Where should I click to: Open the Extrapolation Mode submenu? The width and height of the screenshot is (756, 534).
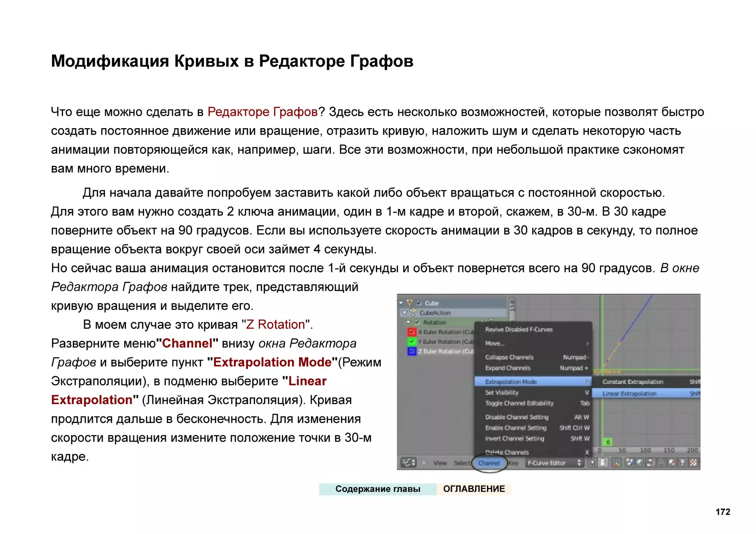[x=533, y=382]
